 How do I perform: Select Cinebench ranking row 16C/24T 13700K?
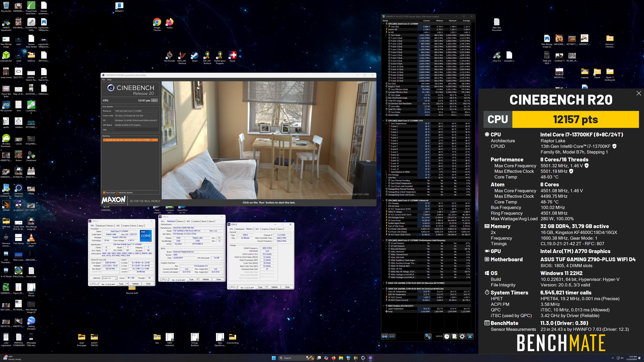click(130, 140)
